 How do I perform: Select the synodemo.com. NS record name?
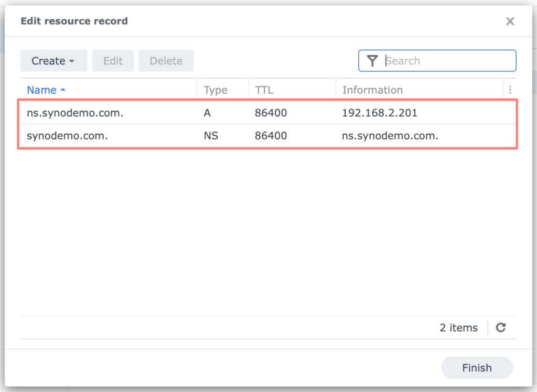(67, 136)
